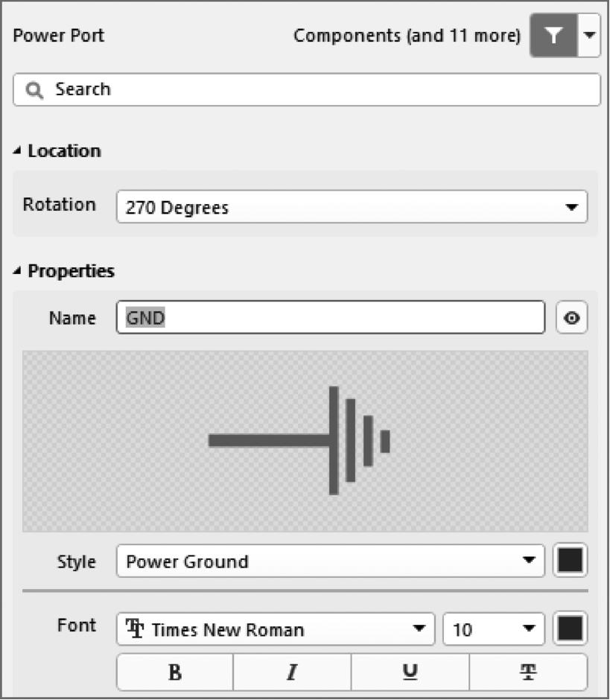Open the Rotation dropdown

352,207
